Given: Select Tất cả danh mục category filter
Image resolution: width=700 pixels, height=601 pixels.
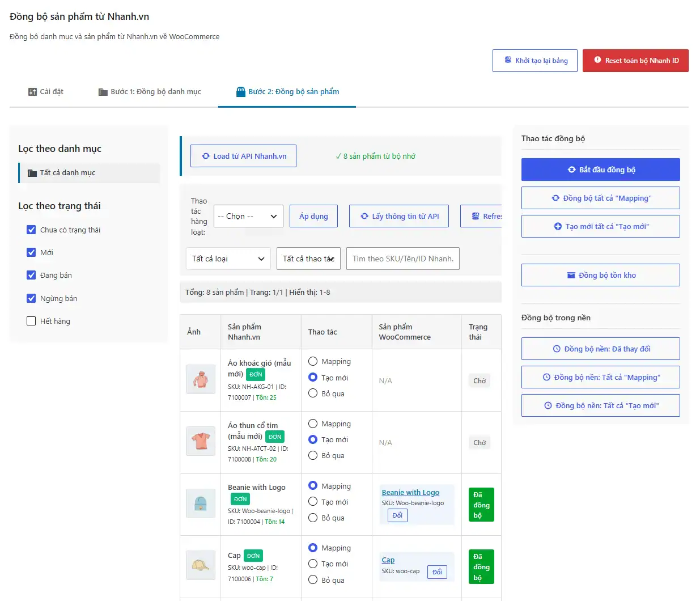Looking at the screenshot, I should [90, 173].
